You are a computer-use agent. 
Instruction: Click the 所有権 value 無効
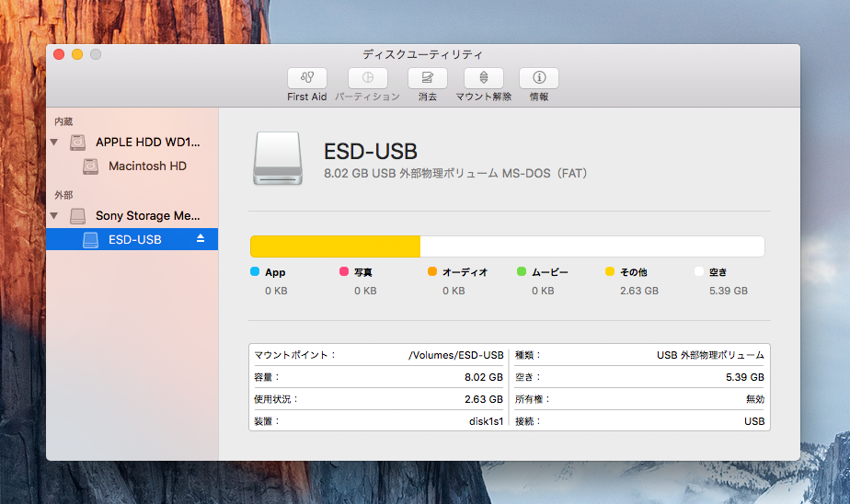click(755, 399)
